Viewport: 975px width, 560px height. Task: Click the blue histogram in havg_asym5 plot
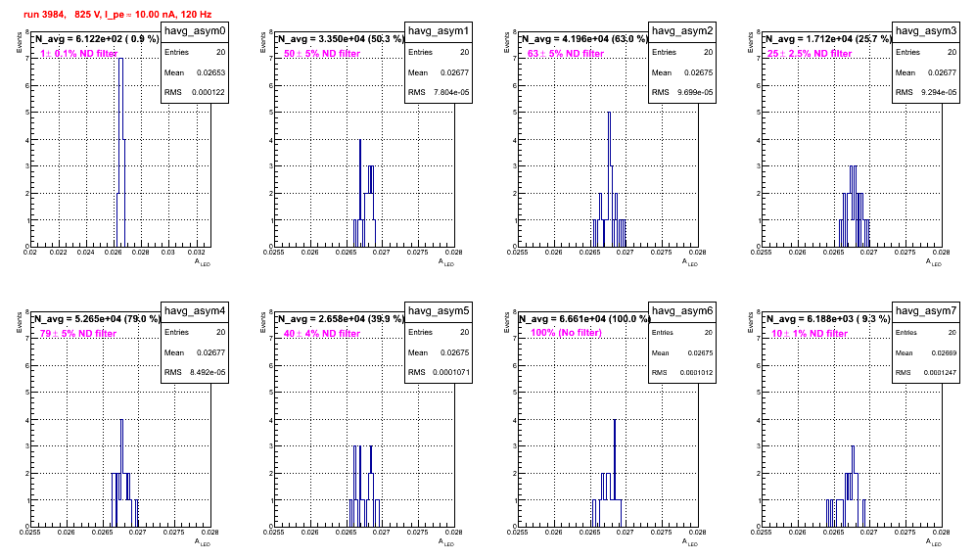pyautogui.click(x=364, y=489)
